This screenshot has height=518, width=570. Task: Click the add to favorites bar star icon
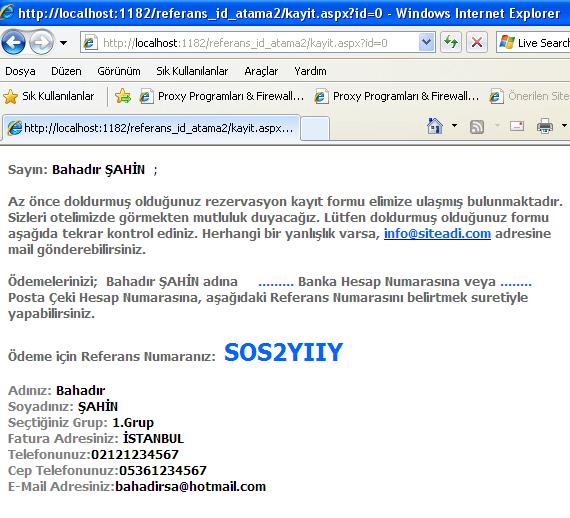point(123,96)
